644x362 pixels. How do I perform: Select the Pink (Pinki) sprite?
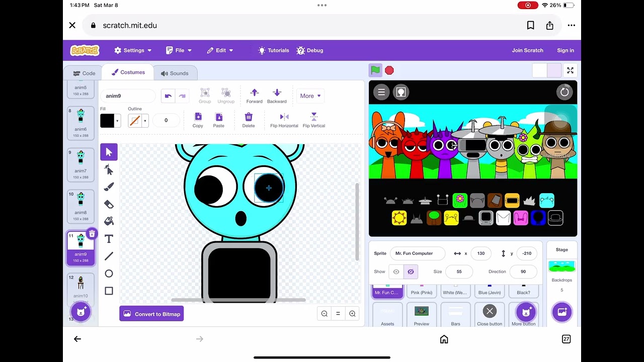tap(422, 291)
